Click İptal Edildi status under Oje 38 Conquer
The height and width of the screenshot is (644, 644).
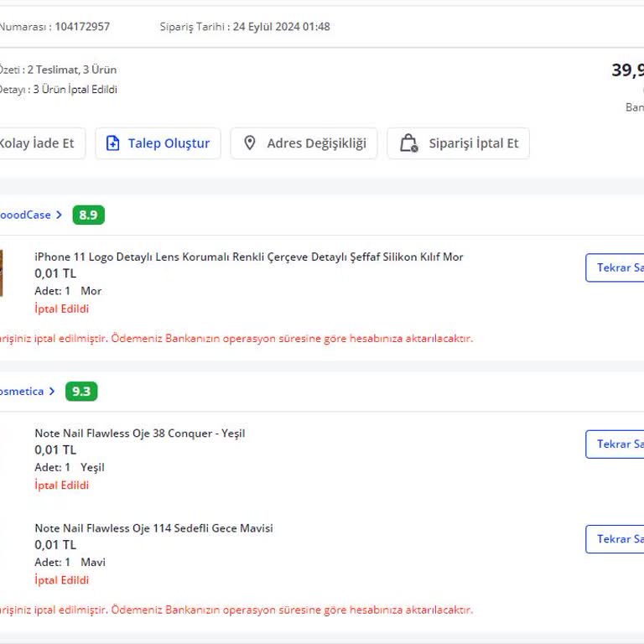[61, 485]
